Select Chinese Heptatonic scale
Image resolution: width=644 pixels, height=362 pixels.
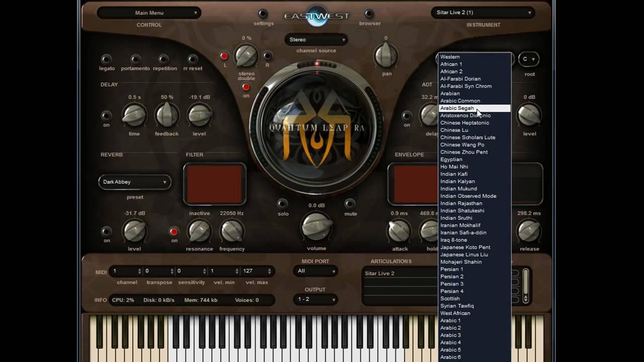click(x=474, y=123)
